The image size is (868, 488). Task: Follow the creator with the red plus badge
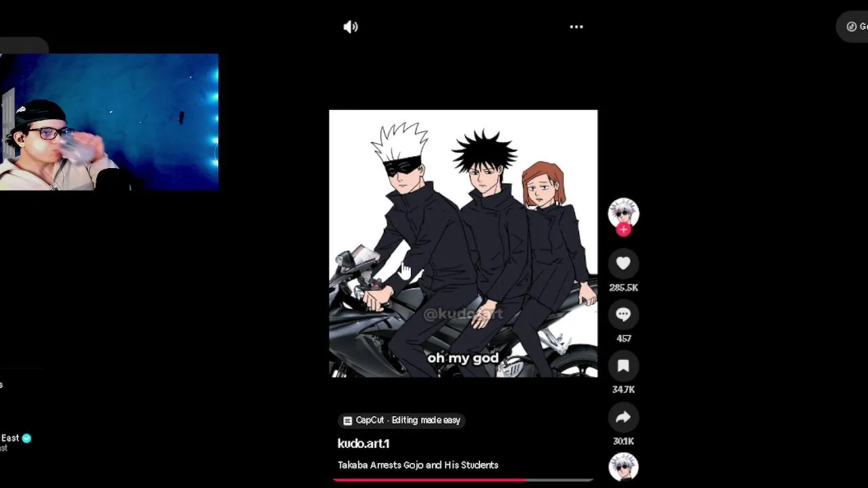(x=623, y=230)
